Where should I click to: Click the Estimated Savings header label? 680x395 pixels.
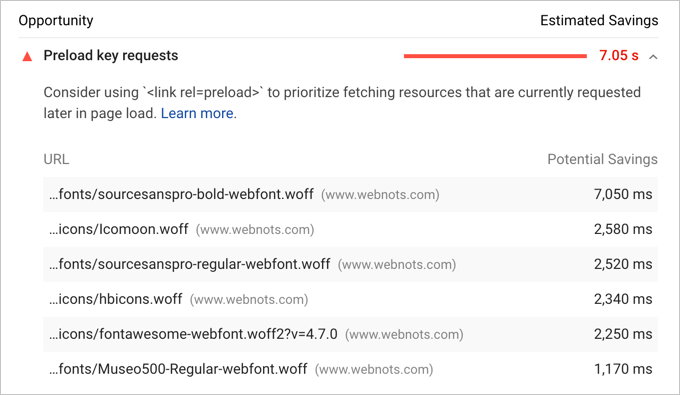599,20
